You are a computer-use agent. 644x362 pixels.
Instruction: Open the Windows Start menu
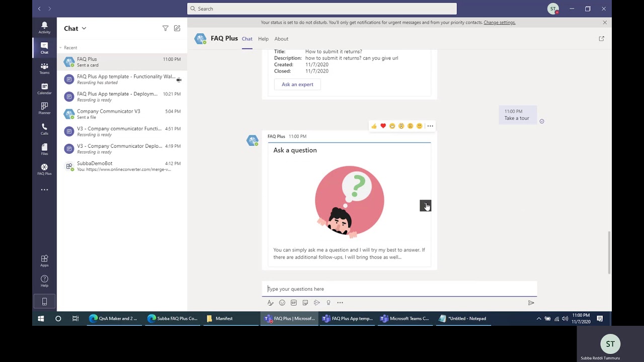point(41,318)
